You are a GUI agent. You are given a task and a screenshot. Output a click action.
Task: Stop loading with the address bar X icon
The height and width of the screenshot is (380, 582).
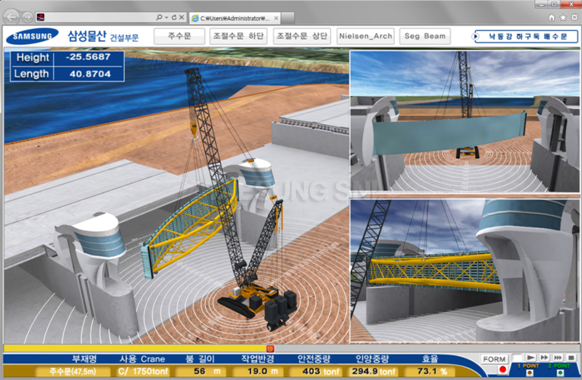click(182, 17)
